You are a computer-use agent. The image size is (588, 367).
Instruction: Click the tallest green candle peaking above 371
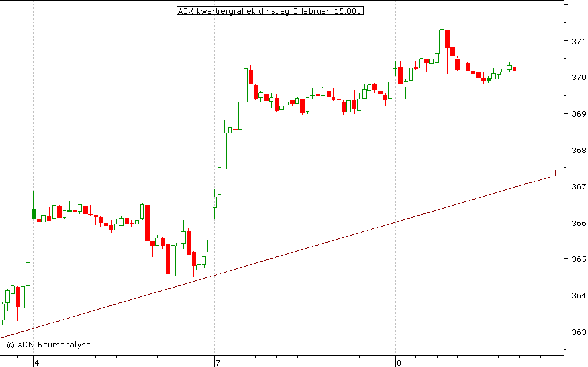click(442, 42)
